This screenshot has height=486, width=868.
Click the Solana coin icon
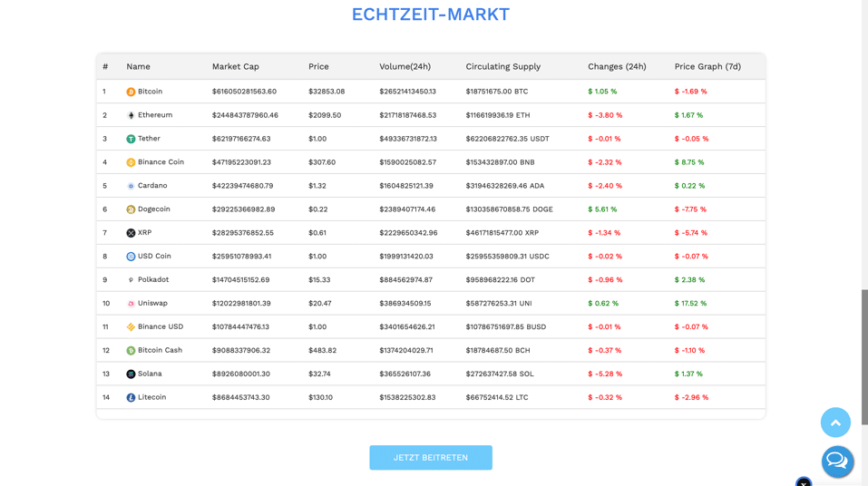click(131, 374)
